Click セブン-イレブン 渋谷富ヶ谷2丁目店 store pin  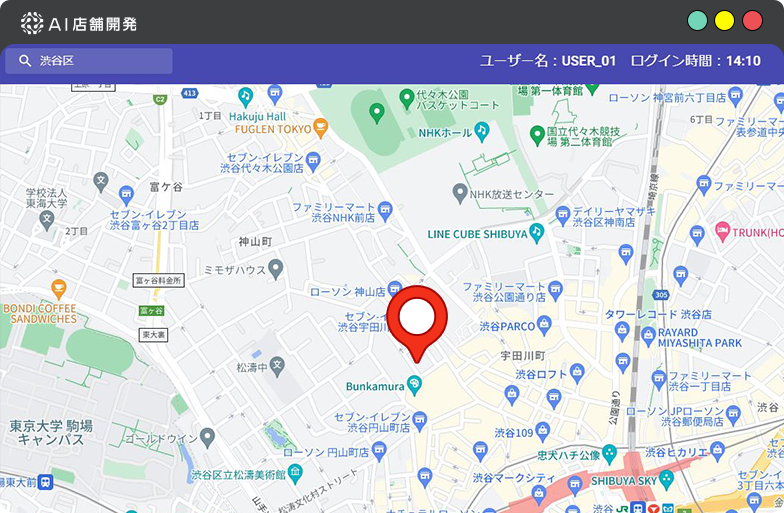click(x=126, y=196)
